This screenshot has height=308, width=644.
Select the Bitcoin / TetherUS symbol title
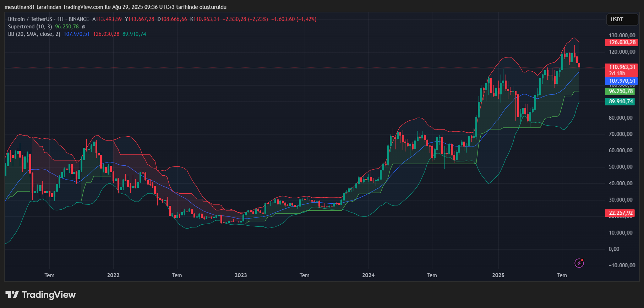click(x=30, y=19)
